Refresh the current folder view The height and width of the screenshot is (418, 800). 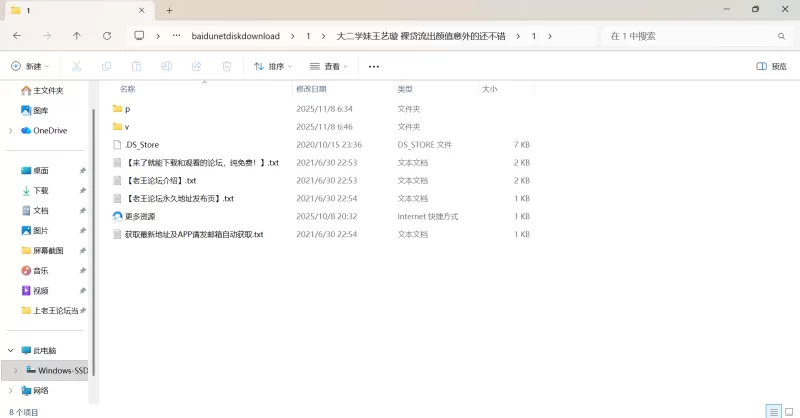107,36
